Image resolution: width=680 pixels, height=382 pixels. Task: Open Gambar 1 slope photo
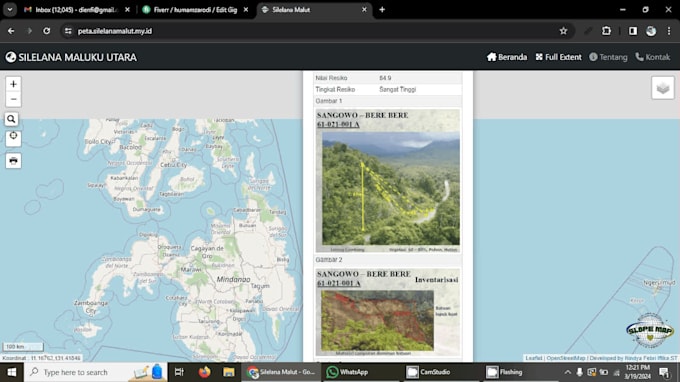click(x=388, y=180)
